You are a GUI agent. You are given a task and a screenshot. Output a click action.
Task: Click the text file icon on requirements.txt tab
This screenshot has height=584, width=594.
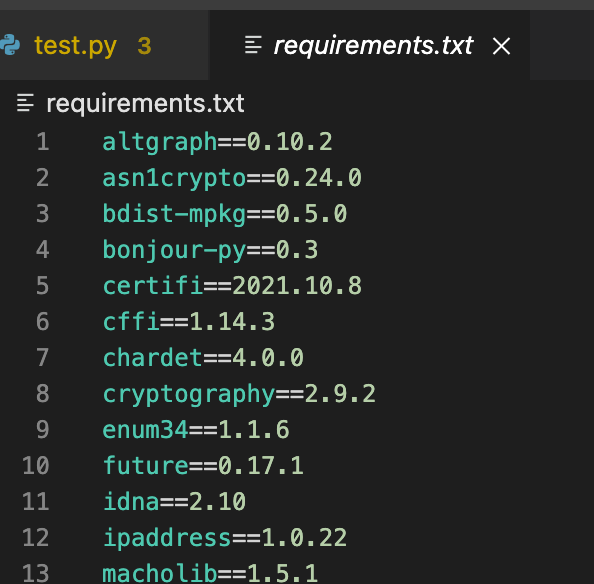253,45
